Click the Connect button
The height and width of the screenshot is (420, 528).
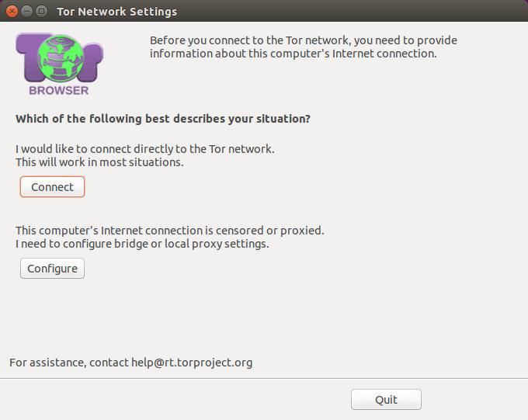[52, 186]
